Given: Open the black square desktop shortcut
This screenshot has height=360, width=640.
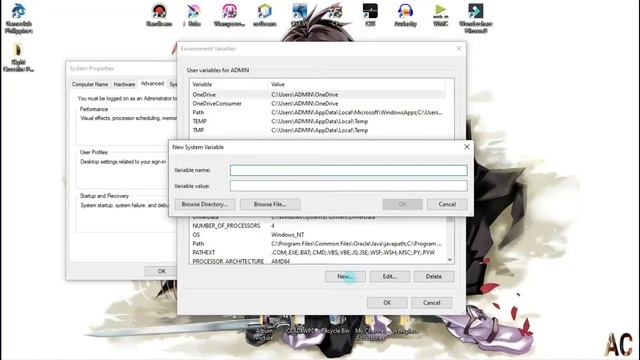Looking at the screenshot, I should (x=370, y=15).
